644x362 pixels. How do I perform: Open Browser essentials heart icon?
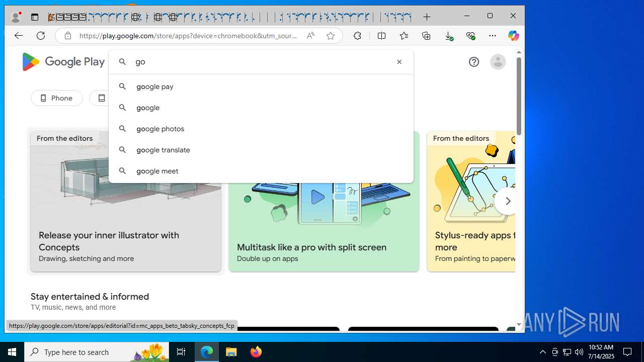tap(470, 36)
